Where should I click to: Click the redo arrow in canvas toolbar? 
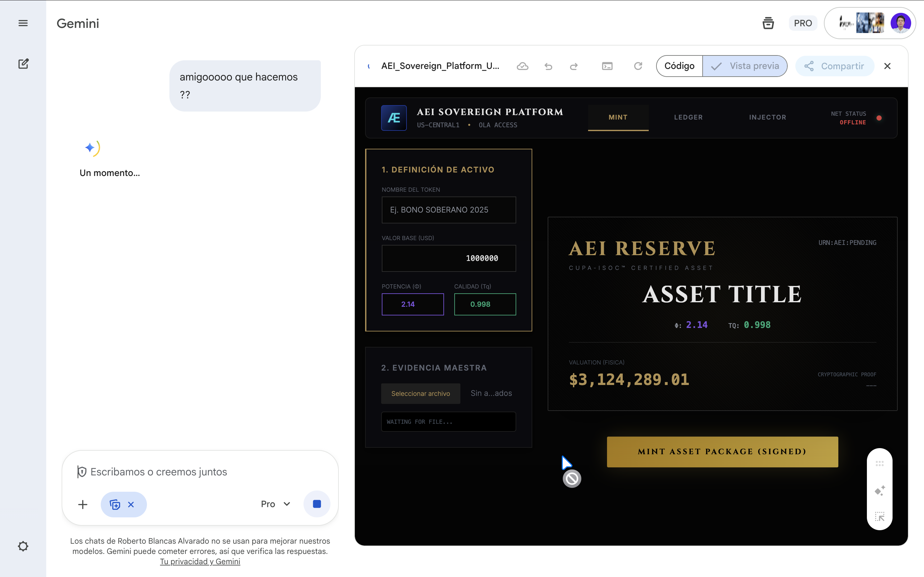click(x=574, y=66)
